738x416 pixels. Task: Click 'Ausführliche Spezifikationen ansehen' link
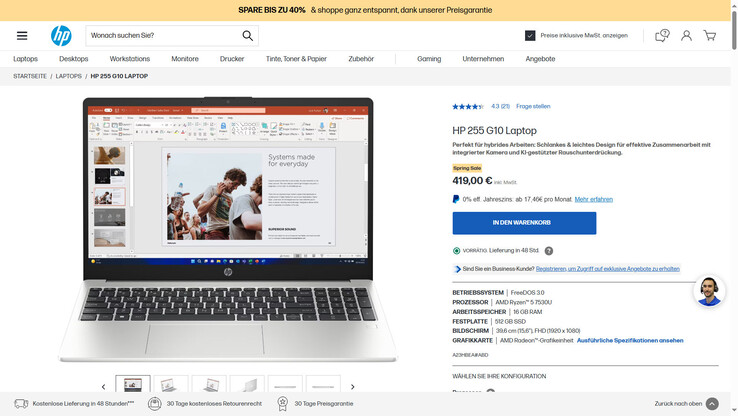point(630,341)
